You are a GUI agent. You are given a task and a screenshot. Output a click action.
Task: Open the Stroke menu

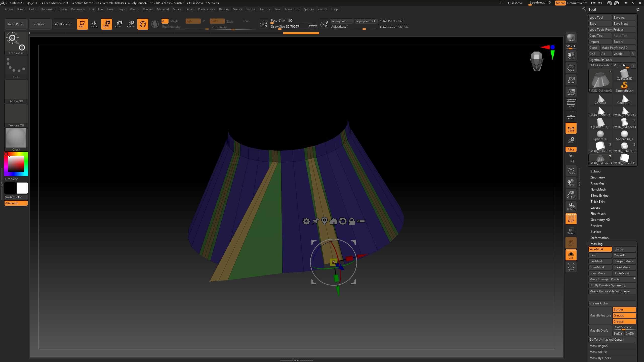pyautogui.click(x=251, y=9)
